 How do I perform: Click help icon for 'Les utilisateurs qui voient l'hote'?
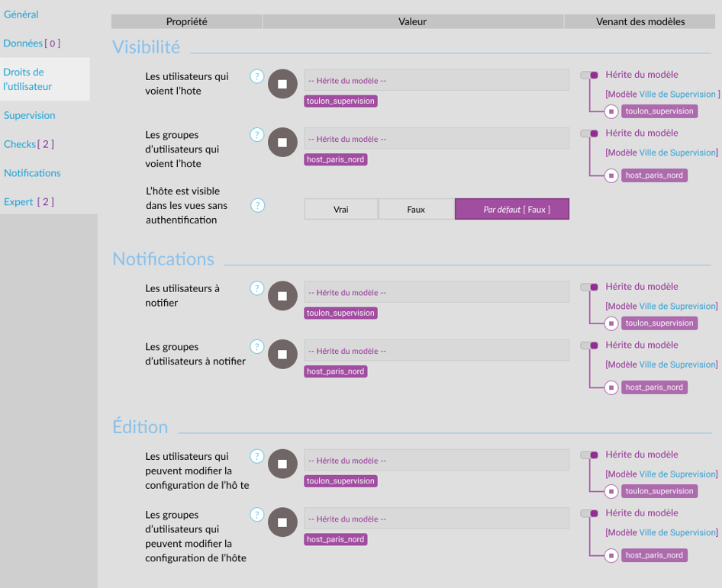[x=257, y=76]
